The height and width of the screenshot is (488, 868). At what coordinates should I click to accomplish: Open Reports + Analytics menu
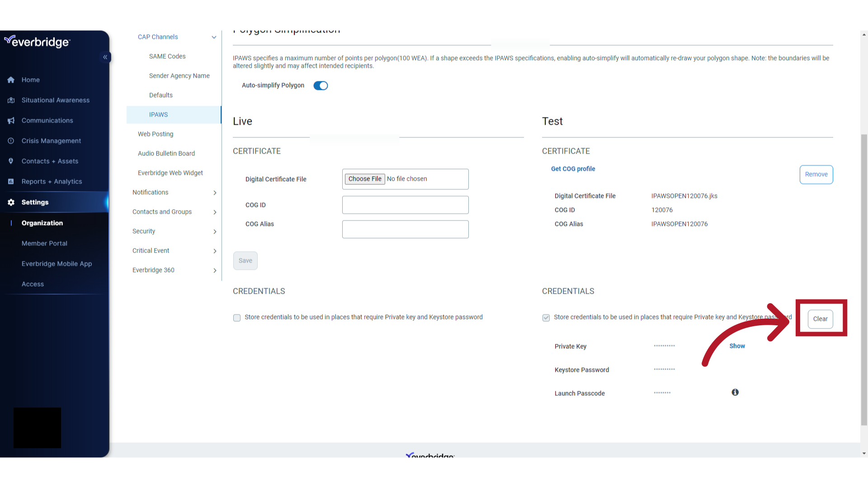pos(52,182)
